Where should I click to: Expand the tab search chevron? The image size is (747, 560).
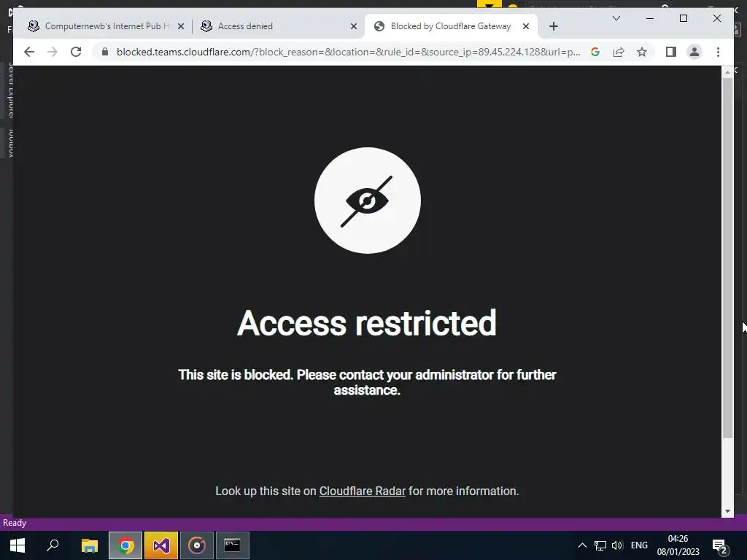tap(616, 18)
